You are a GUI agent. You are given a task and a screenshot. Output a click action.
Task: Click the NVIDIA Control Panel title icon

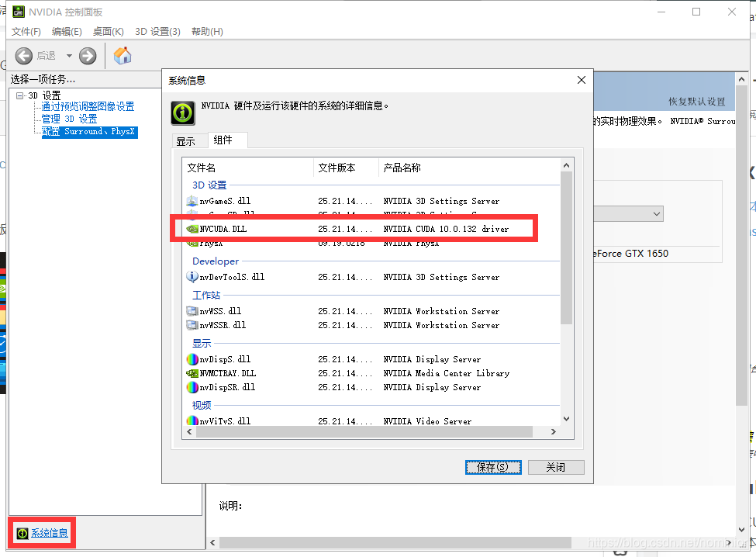19,12
